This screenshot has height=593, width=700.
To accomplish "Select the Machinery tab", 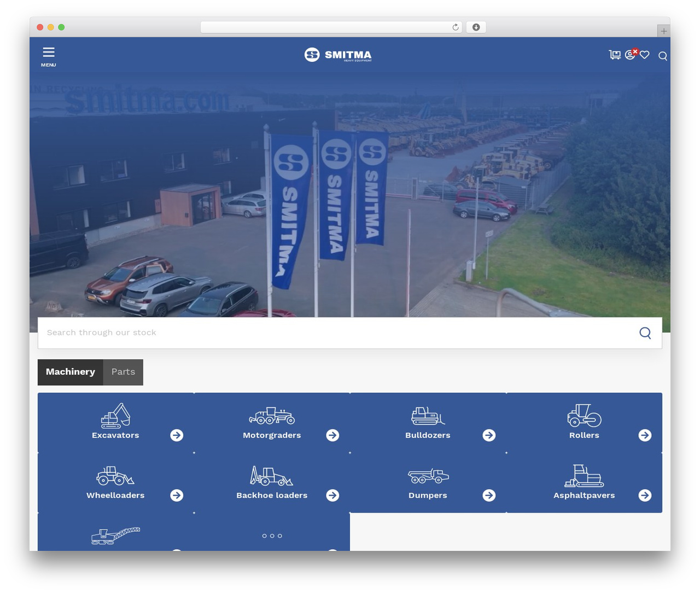I will (71, 372).
